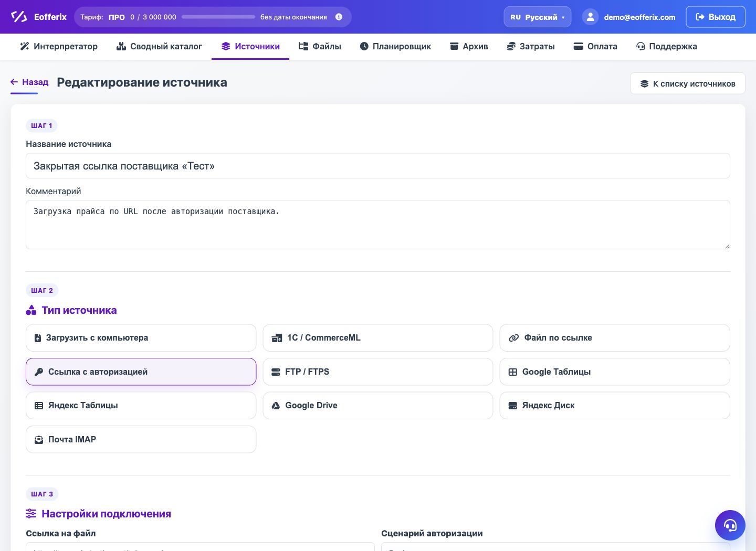Open the Сводный каталог tab

(x=159, y=46)
